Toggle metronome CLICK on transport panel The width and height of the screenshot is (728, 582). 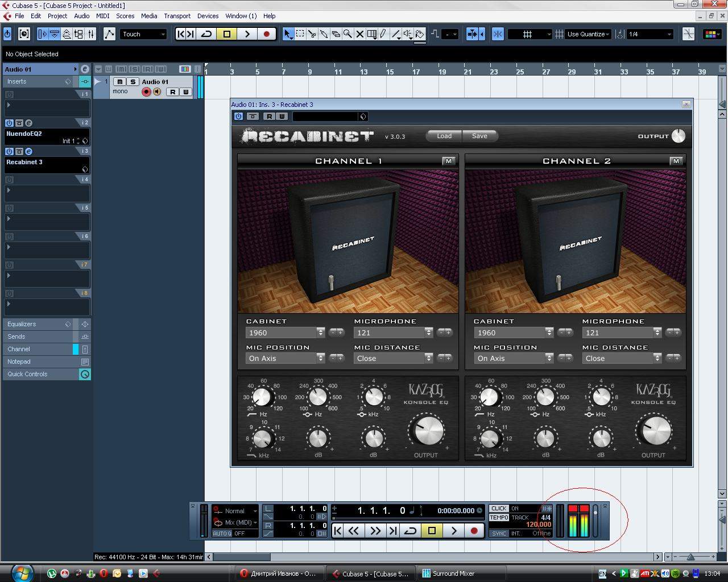coord(499,509)
